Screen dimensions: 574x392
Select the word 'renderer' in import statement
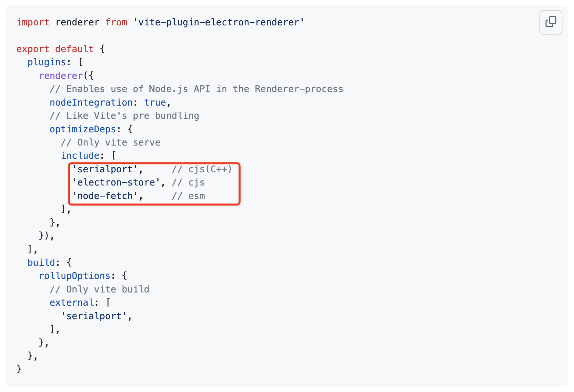click(x=78, y=22)
